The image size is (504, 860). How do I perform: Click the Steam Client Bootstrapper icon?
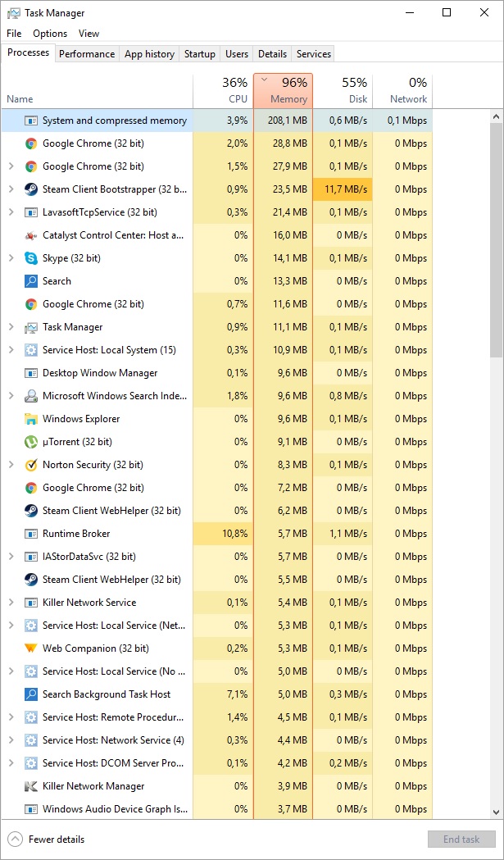click(31, 189)
